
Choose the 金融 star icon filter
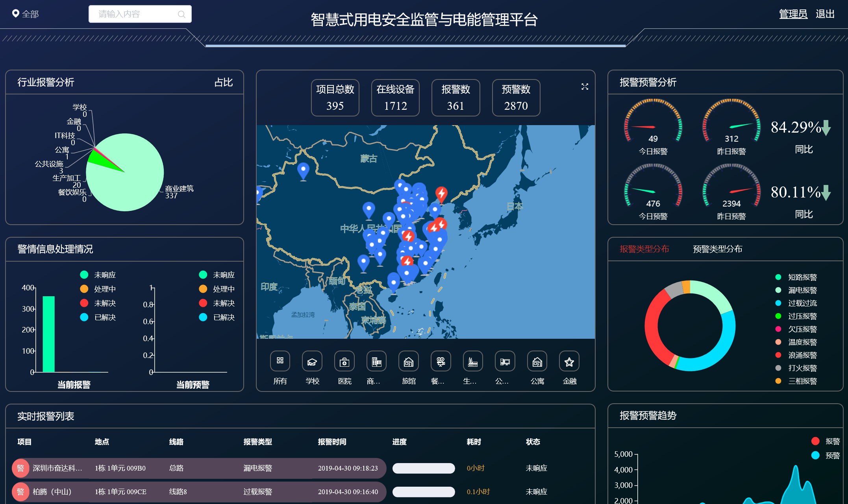[x=569, y=361]
